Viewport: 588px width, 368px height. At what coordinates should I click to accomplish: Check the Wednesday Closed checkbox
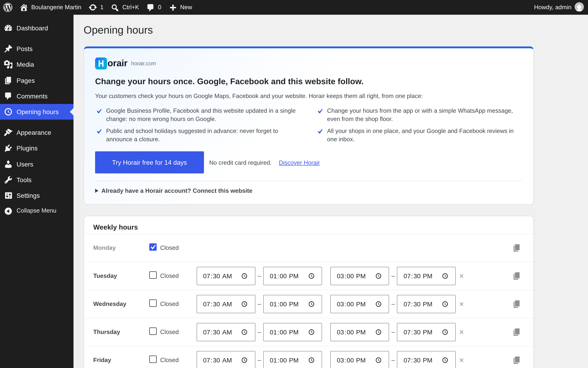tap(153, 303)
